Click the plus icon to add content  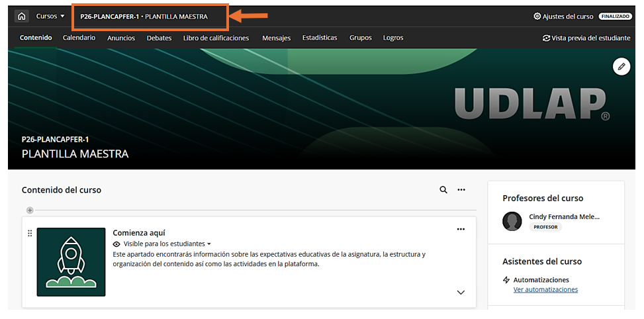pos(30,210)
